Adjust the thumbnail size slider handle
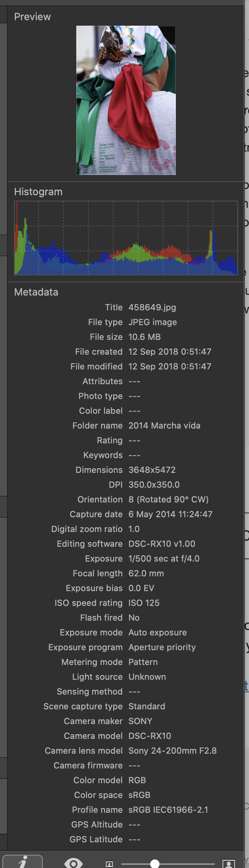 155,864
